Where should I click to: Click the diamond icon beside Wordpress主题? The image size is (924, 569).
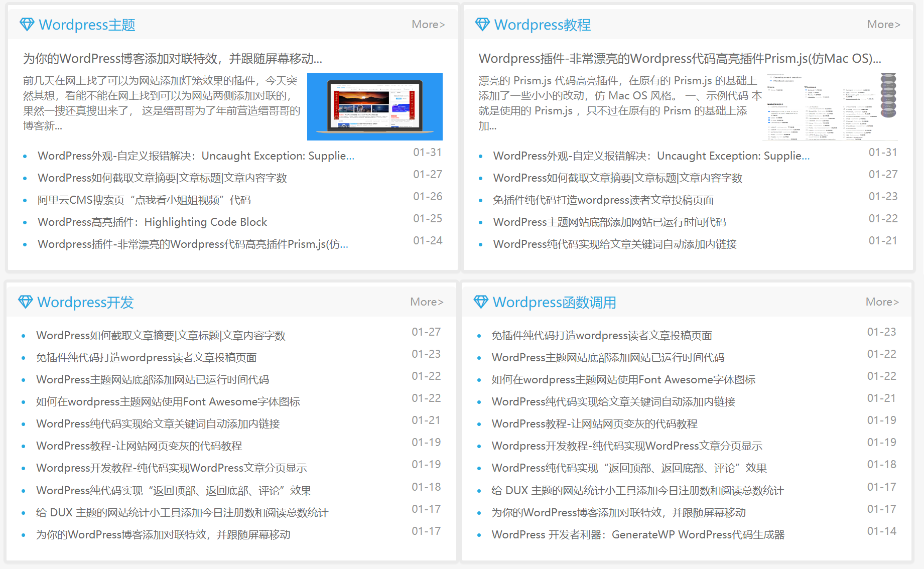point(27,25)
